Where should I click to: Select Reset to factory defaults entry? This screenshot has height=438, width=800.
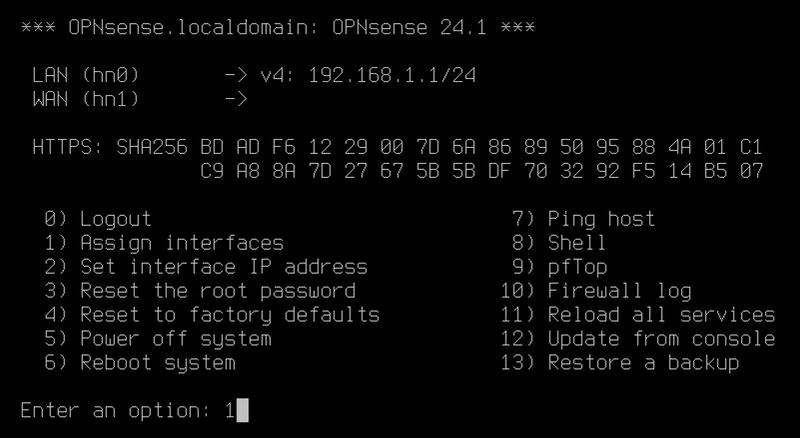pos(229,315)
